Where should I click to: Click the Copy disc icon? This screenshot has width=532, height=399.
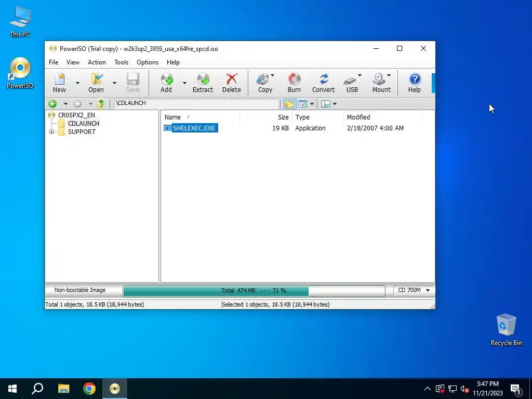pyautogui.click(x=263, y=79)
